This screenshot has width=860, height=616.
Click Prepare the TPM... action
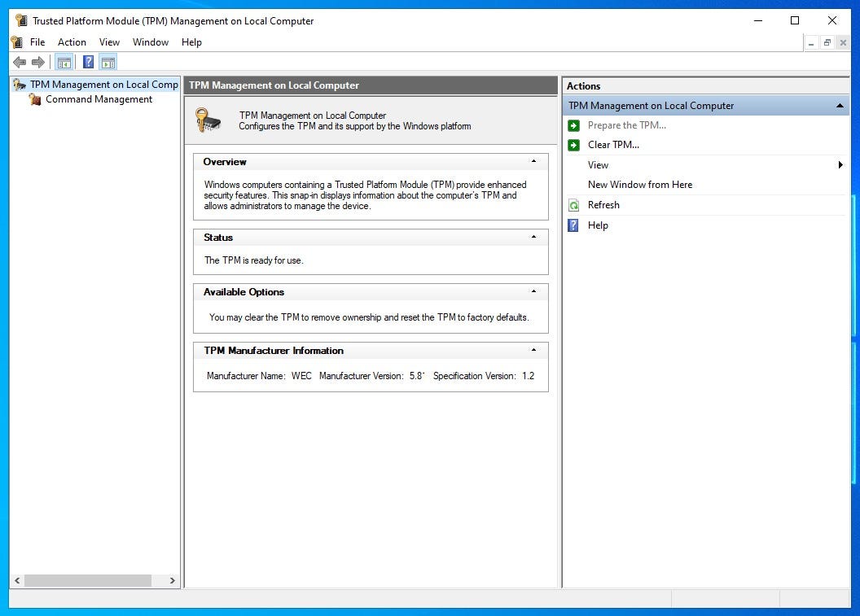[x=627, y=125]
